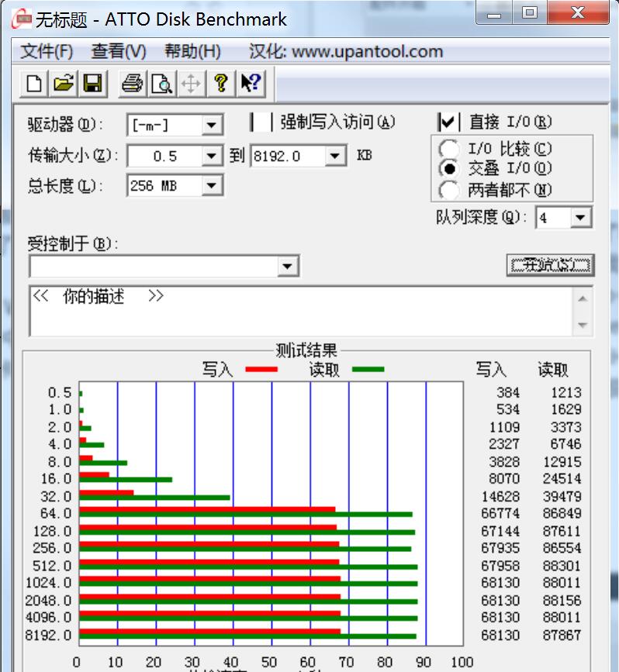This screenshot has height=672, width=619.
Task: Maximize the ATTO Disk Benchmark window
Action: pyautogui.click(x=529, y=13)
